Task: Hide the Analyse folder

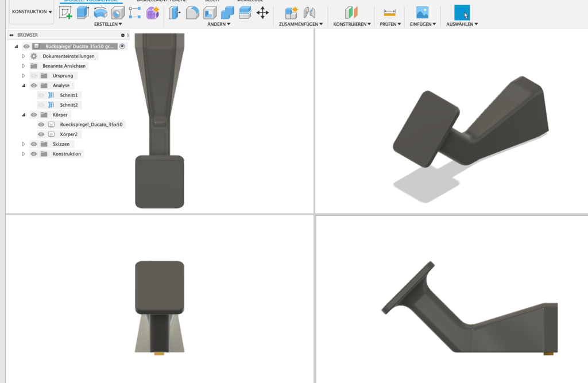Action: click(x=34, y=86)
